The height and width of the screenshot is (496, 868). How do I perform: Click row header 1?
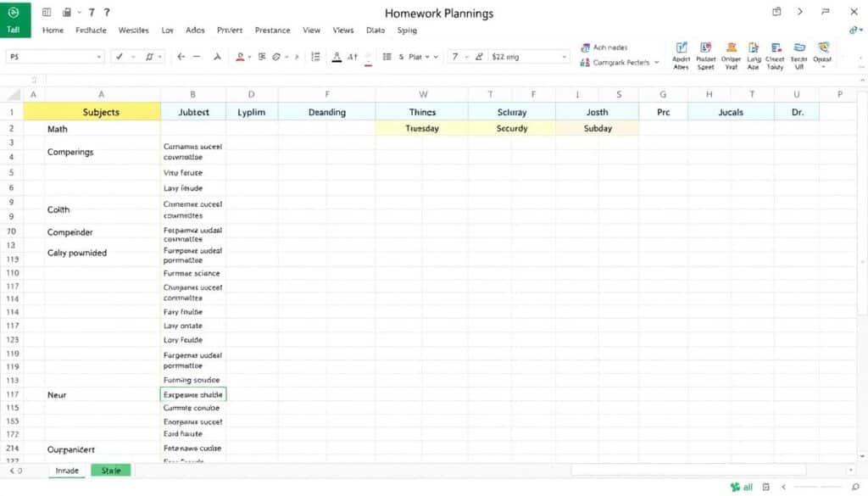(11, 112)
